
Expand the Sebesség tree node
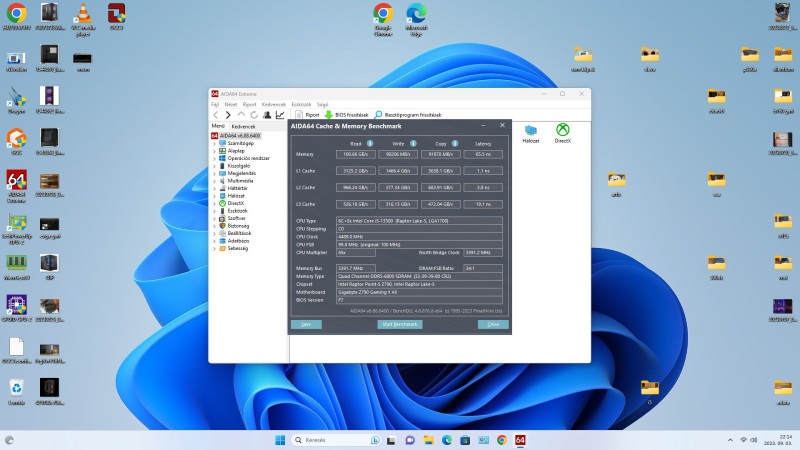tap(214, 248)
